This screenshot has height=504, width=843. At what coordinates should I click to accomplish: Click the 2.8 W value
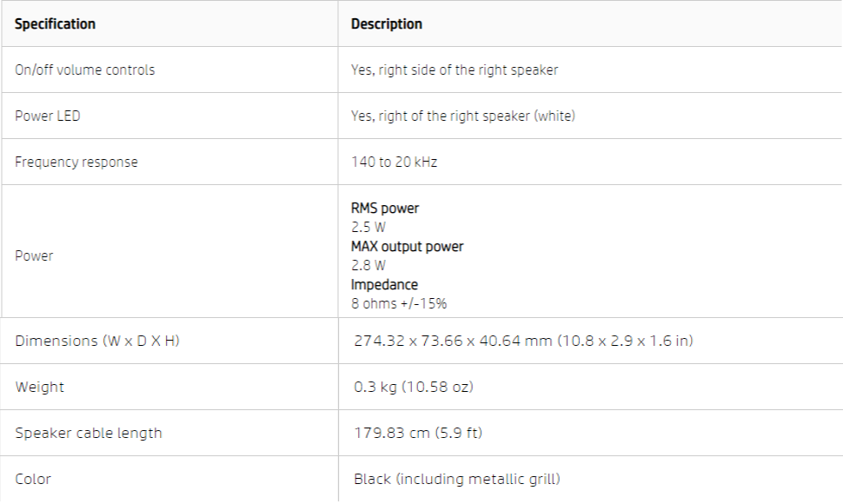[x=368, y=266]
